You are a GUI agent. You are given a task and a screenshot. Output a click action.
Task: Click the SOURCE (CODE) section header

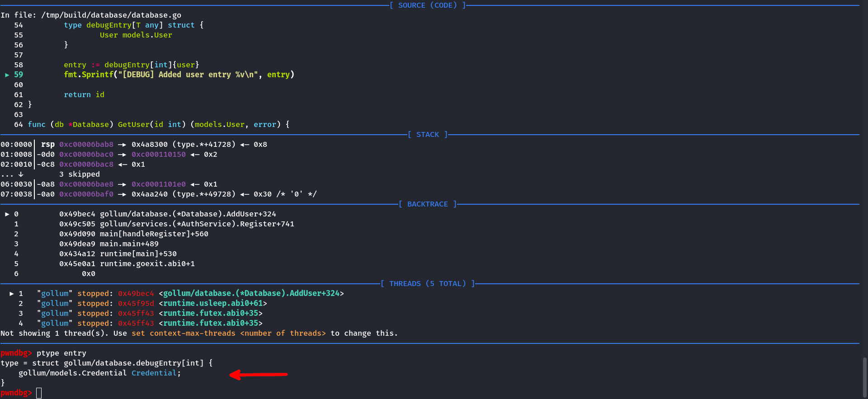(427, 5)
